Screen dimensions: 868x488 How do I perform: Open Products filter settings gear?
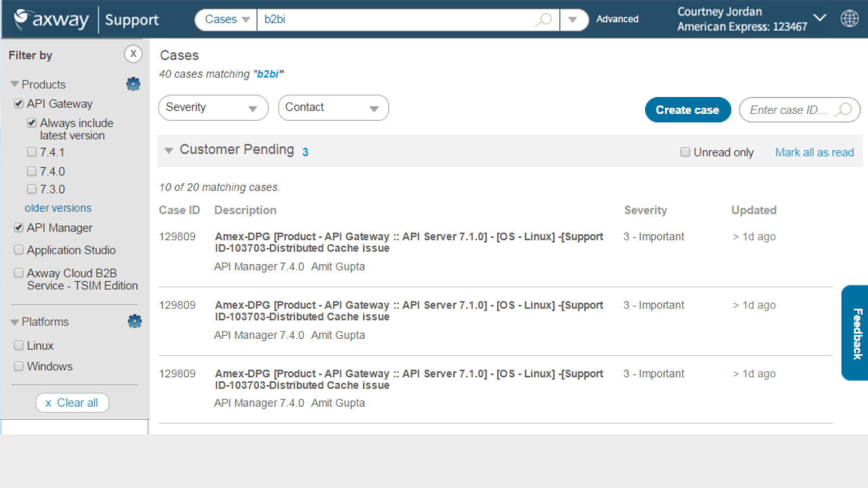(x=133, y=84)
